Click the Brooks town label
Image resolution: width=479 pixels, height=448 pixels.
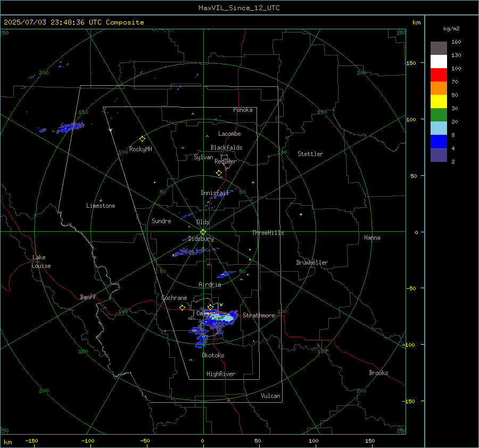click(x=378, y=373)
